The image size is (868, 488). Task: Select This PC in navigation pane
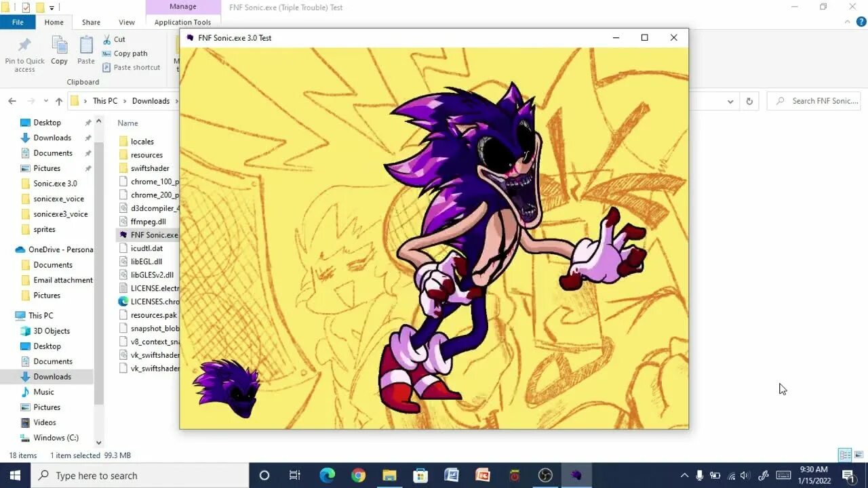(x=40, y=316)
